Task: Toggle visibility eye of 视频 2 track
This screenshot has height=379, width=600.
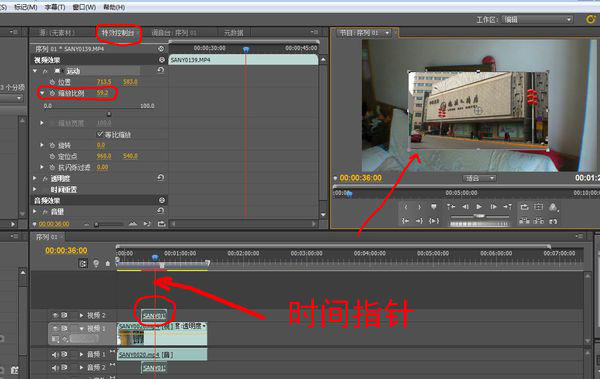Action: (55, 315)
